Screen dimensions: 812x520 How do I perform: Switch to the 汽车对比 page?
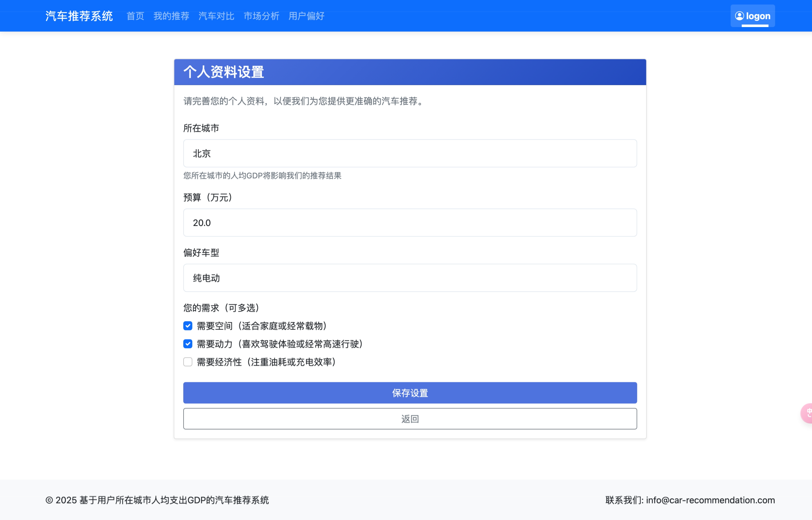[x=216, y=16]
